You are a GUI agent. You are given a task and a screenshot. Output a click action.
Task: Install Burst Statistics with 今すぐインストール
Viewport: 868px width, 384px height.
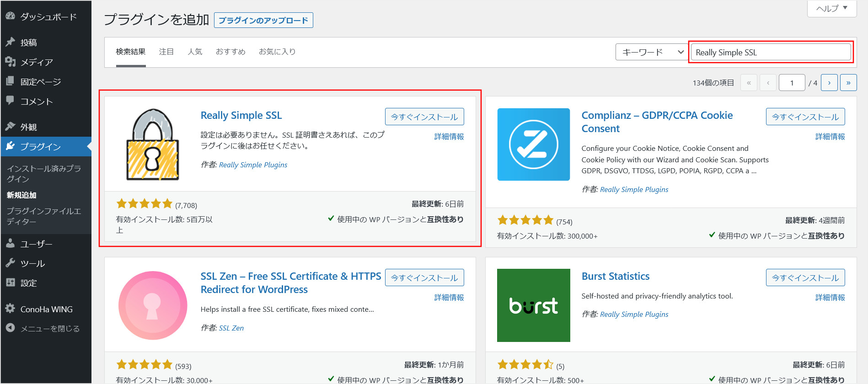coord(805,277)
